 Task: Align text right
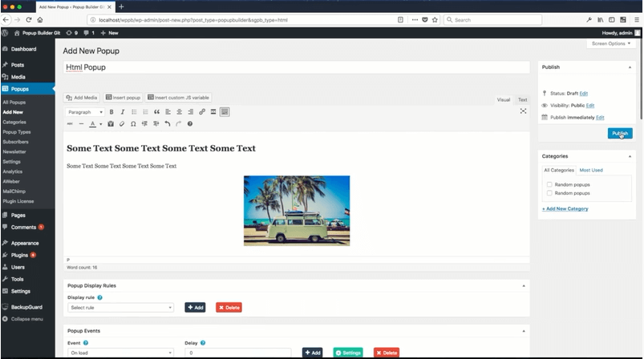pos(191,112)
